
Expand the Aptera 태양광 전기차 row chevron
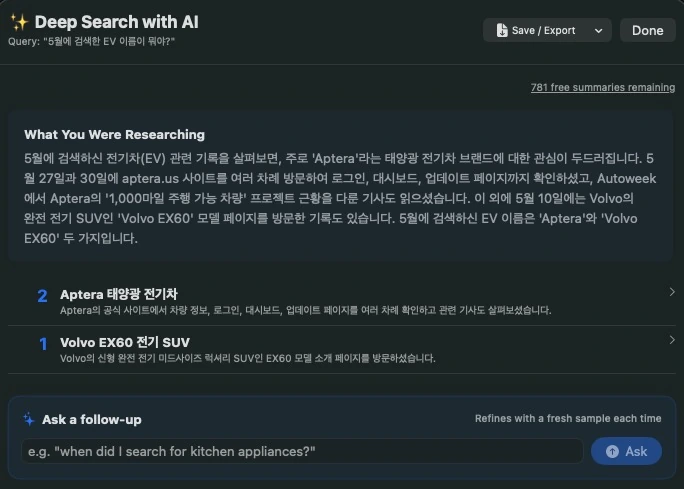[x=672, y=292]
